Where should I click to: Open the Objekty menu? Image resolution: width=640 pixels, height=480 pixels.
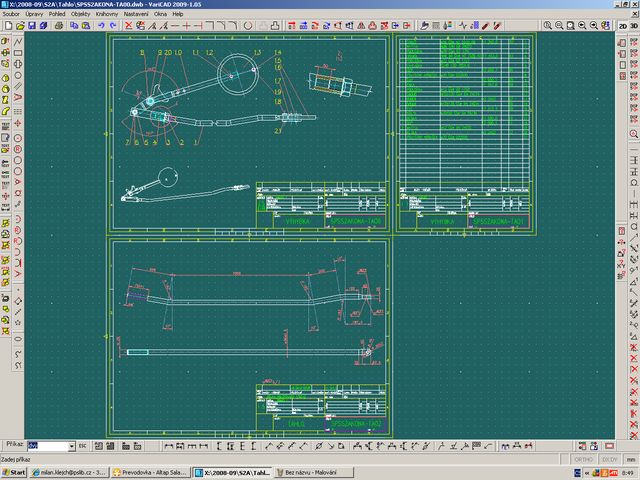(x=80, y=14)
